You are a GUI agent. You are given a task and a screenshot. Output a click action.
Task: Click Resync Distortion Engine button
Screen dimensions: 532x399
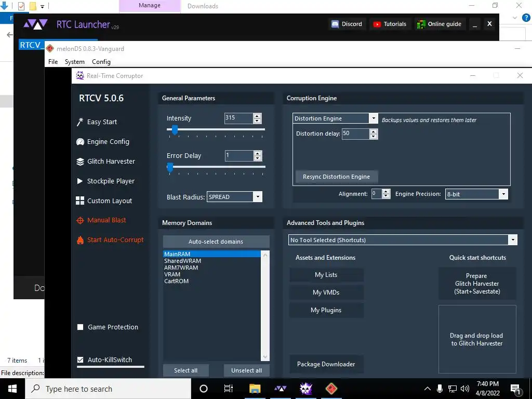click(x=336, y=177)
